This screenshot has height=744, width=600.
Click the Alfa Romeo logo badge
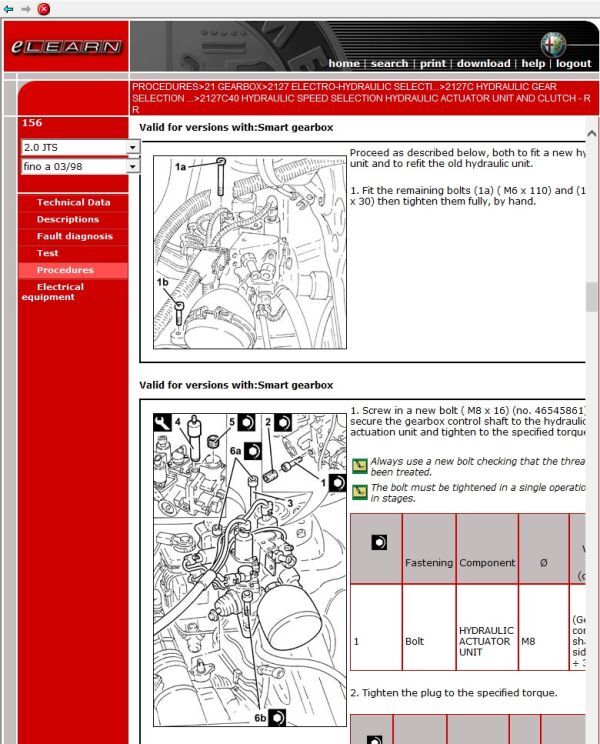pyautogui.click(x=554, y=44)
